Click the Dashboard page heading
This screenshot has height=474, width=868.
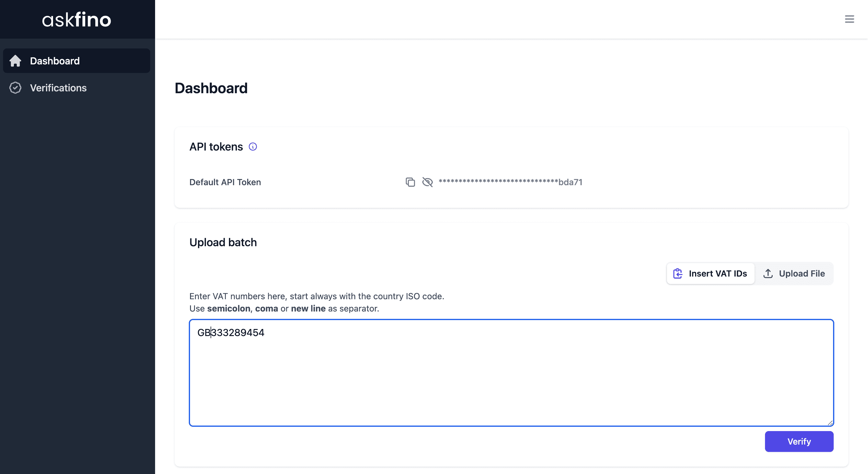pos(211,88)
